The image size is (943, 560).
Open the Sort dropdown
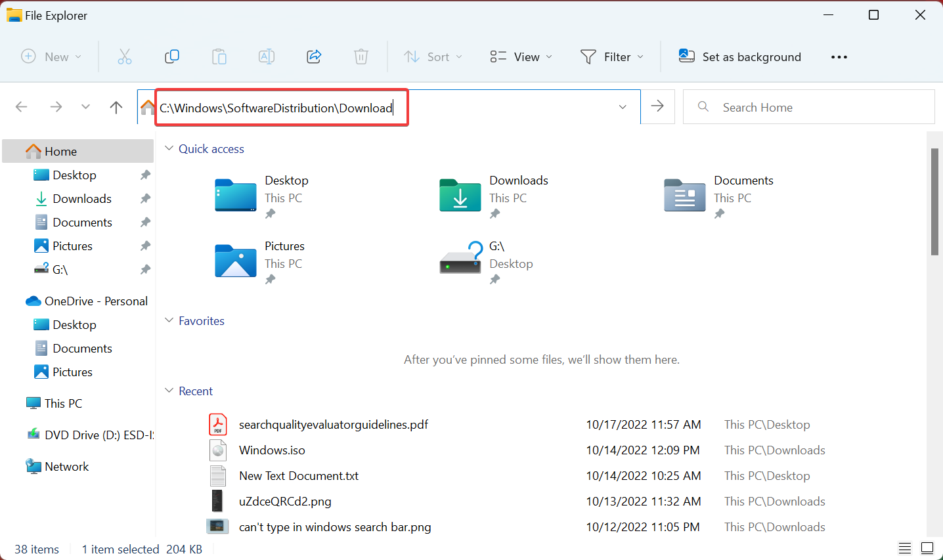[433, 57]
